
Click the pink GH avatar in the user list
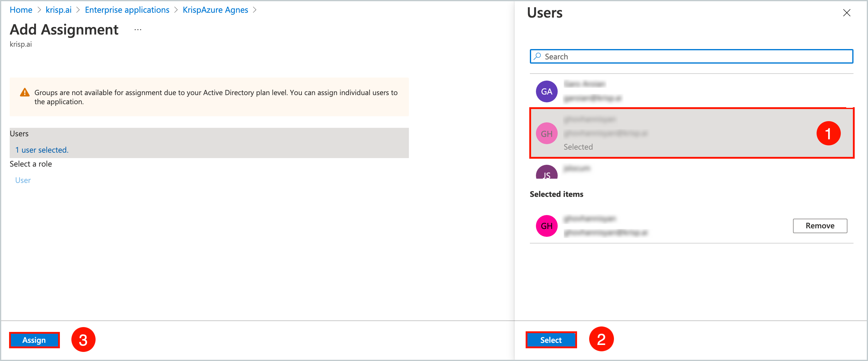(x=547, y=133)
